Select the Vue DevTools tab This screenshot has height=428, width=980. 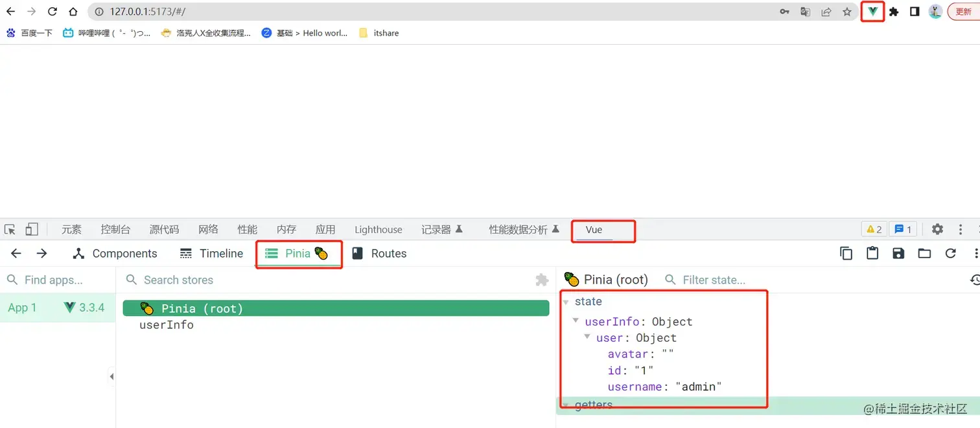tap(594, 229)
